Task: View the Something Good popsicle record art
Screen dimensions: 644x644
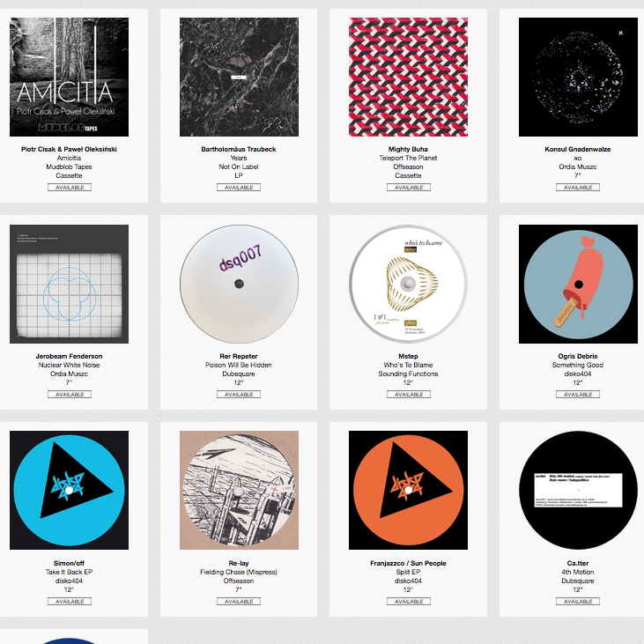Action: click(578, 284)
